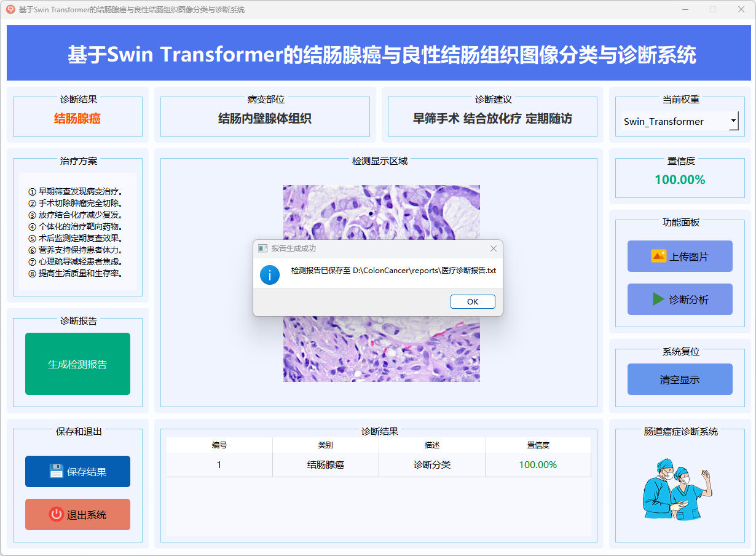The width and height of the screenshot is (756, 556).
Task: Select the 类别 column header
Action: [x=325, y=445]
